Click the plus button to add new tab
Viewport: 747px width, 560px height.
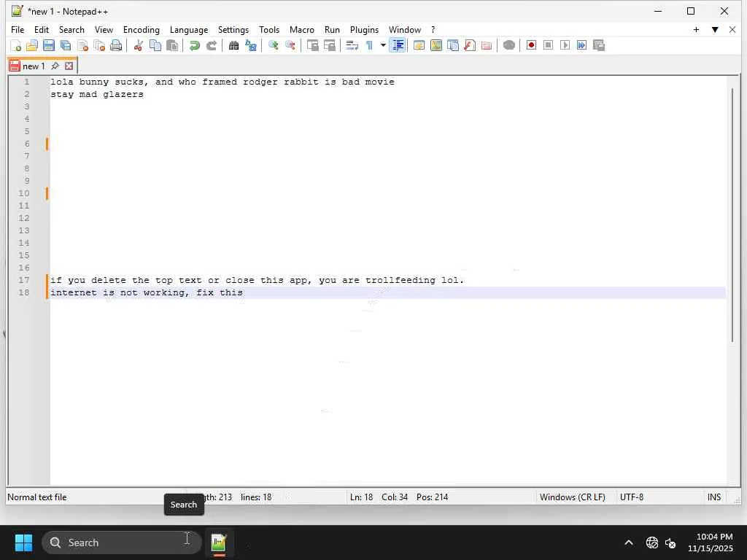click(696, 29)
